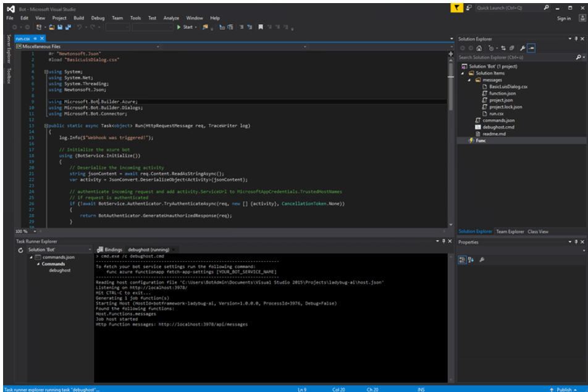Click the account icon next to Sign in
This screenshot has height=392, width=588.
(x=582, y=18)
